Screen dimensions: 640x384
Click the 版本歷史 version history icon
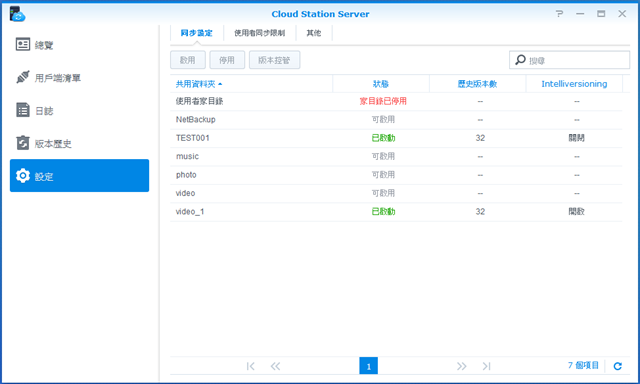click(x=23, y=143)
